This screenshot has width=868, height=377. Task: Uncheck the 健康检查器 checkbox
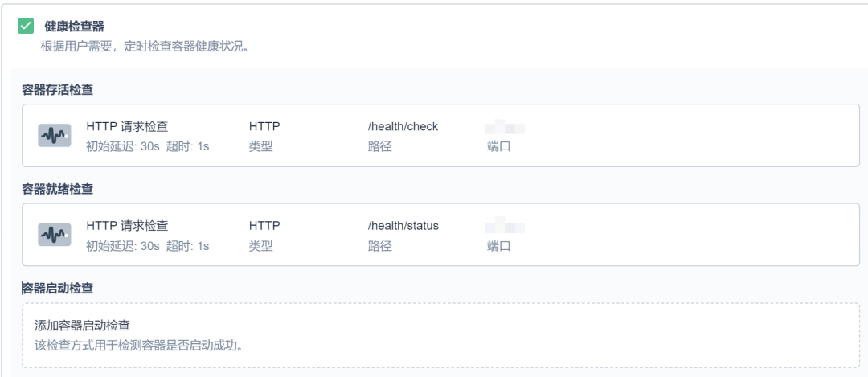click(x=26, y=26)
